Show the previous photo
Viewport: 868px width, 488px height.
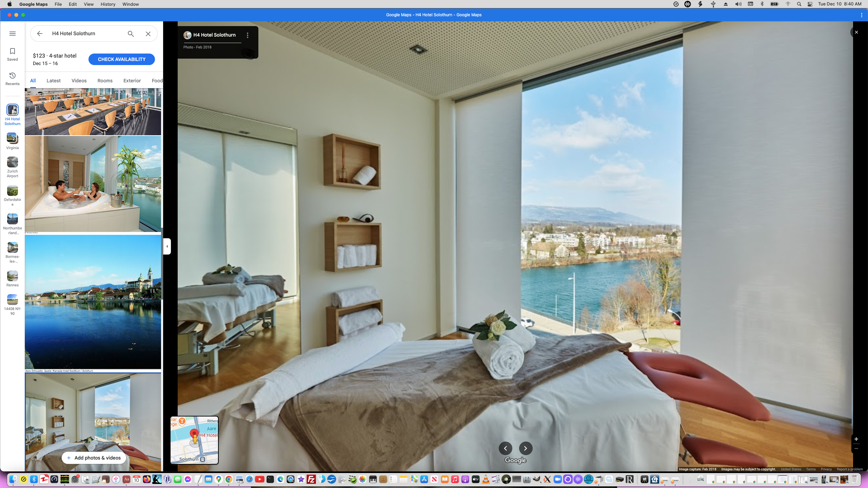[x=505, y=448]
